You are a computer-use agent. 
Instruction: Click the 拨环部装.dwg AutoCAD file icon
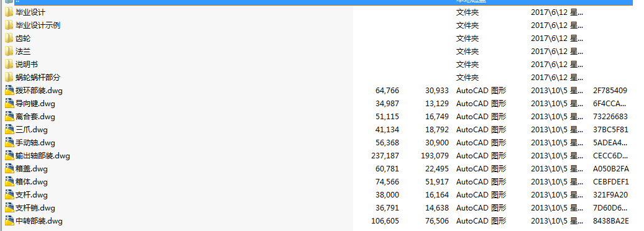[9, 91]
